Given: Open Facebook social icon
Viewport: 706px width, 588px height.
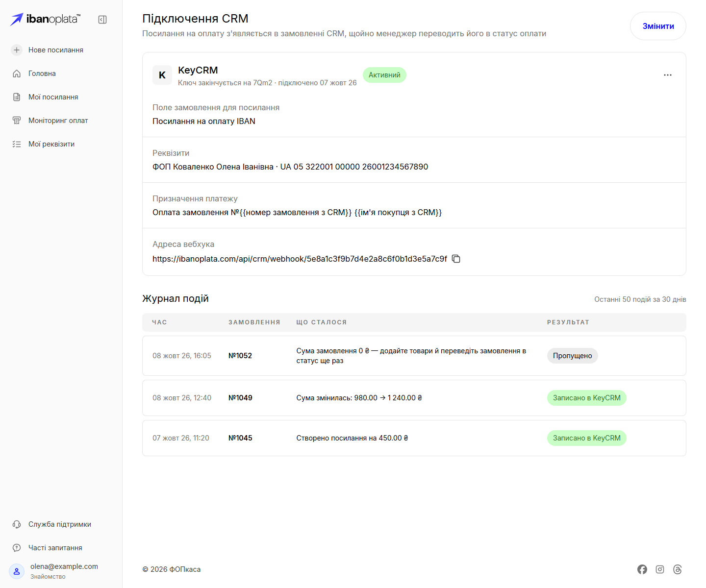Looking at the screenshot, I should click(642, 569).
